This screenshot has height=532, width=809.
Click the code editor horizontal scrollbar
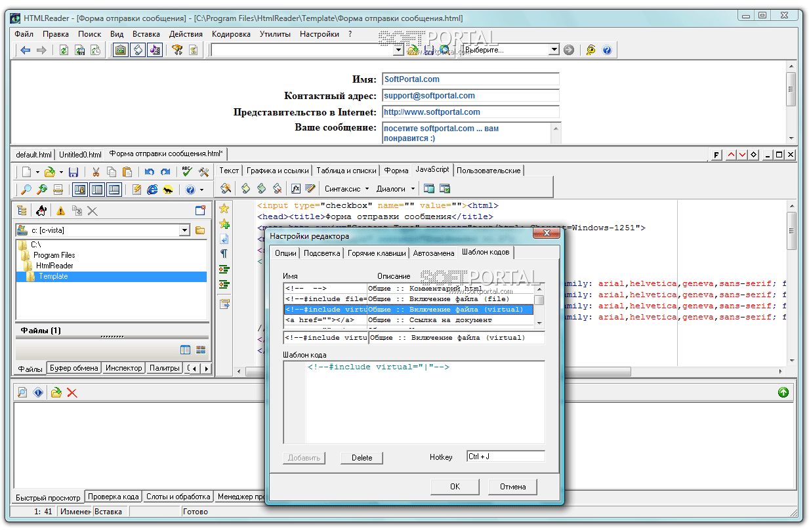510,371
